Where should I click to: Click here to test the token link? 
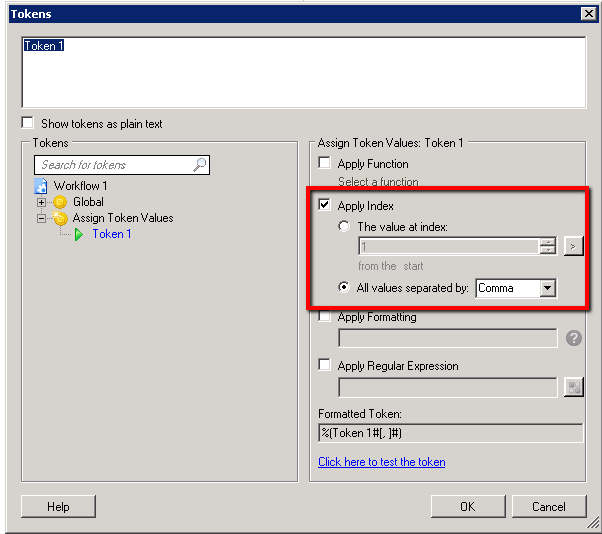coord(382,462)
